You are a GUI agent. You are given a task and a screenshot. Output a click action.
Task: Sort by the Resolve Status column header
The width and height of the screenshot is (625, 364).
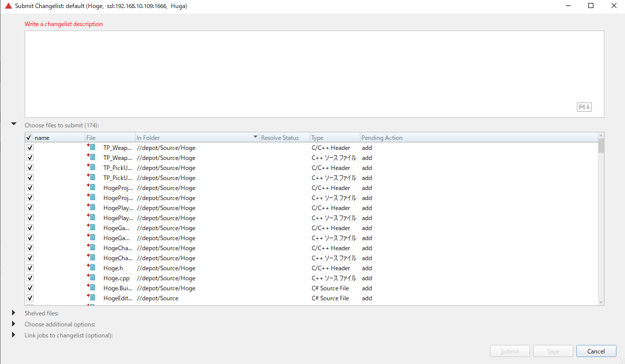coord(285,138)
